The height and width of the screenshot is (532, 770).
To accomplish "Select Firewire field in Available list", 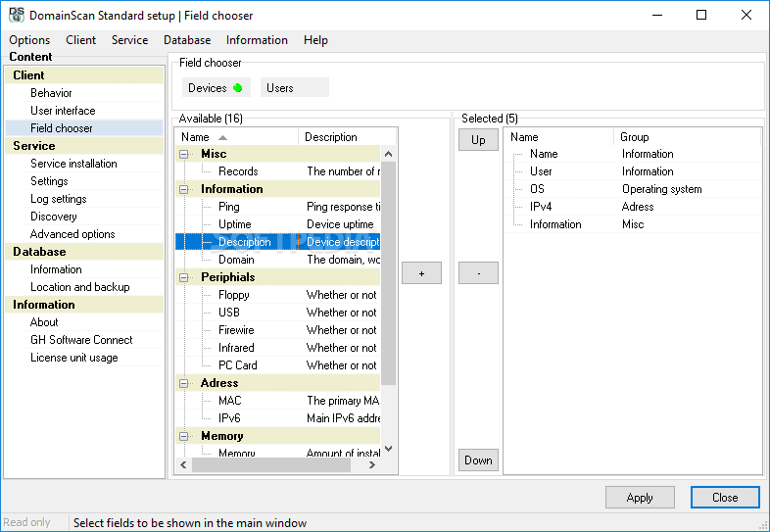I will click(236, 330).
